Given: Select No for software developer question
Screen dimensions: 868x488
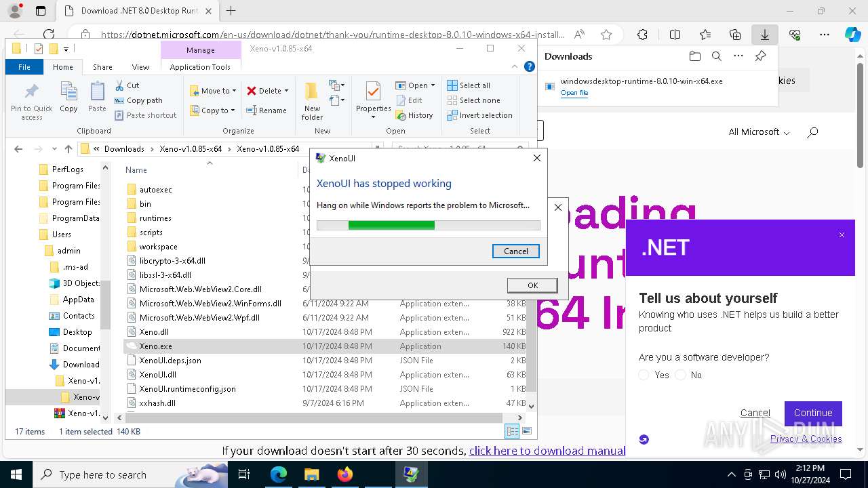Looking at the screenshot, I should point(681,375).
